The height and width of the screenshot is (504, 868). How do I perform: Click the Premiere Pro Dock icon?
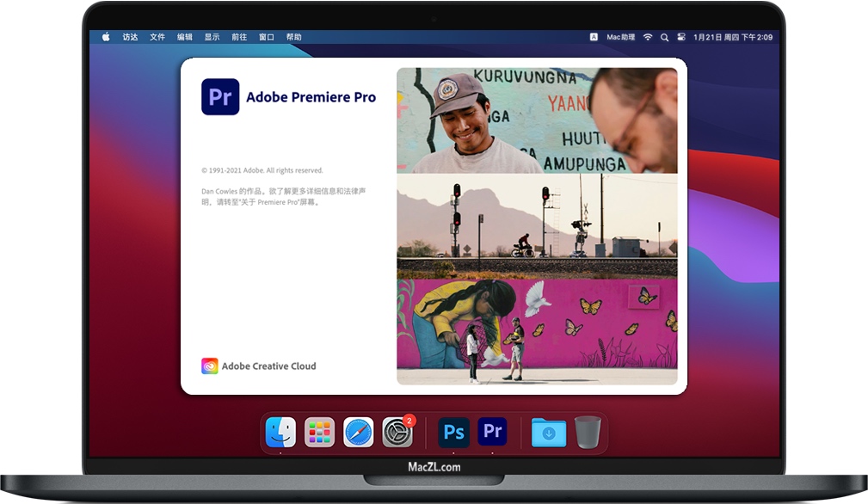tap(492, 432)
